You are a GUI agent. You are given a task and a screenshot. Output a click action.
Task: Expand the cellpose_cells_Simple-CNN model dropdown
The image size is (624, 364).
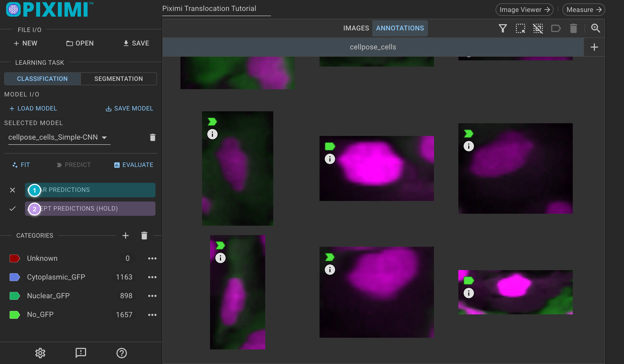click(x=59, y=137)
